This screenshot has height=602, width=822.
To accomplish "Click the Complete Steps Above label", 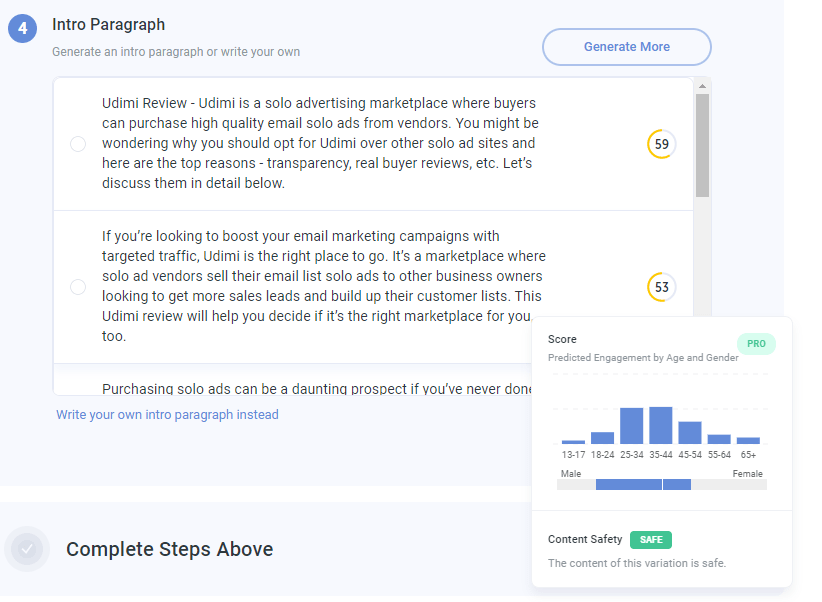I will [x=169, y=549].
